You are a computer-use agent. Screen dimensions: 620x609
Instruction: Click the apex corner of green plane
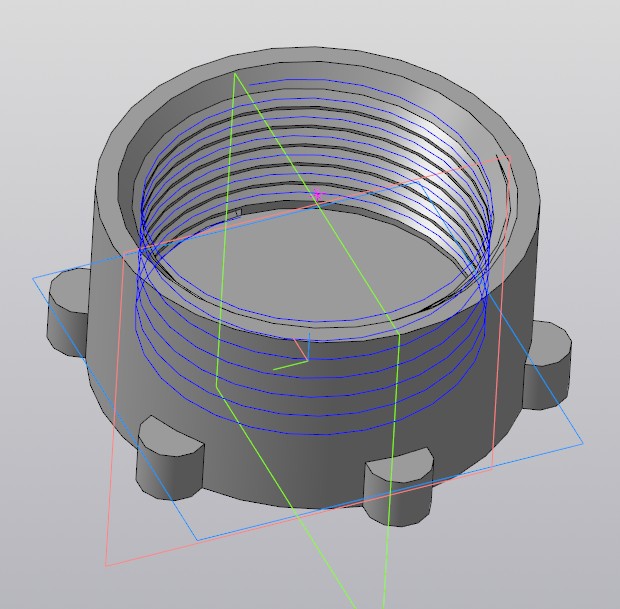coord(235,73)
